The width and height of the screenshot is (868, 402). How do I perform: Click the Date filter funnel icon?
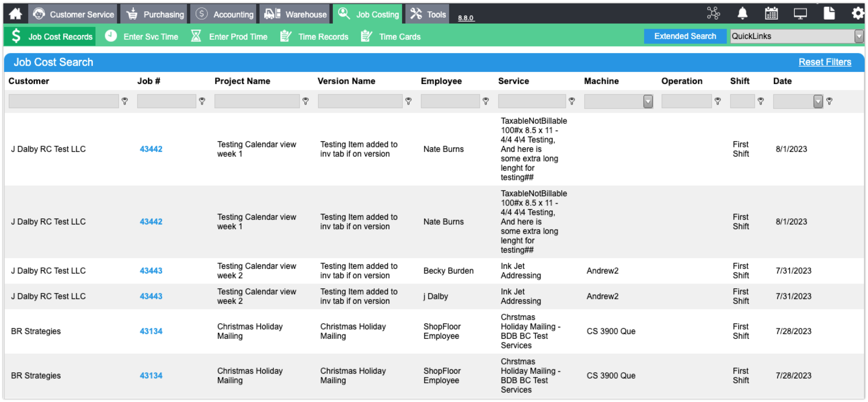point(830,101)
